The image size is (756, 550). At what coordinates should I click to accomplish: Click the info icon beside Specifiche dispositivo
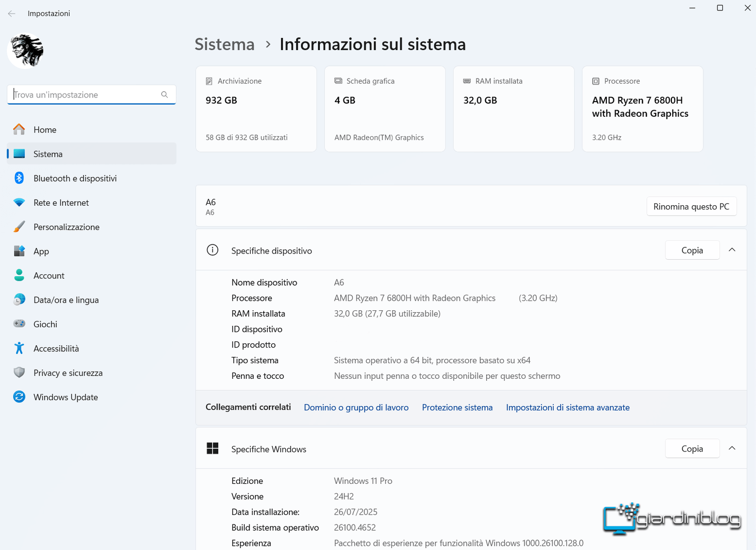pyautogui.click(x=213, y=250)
